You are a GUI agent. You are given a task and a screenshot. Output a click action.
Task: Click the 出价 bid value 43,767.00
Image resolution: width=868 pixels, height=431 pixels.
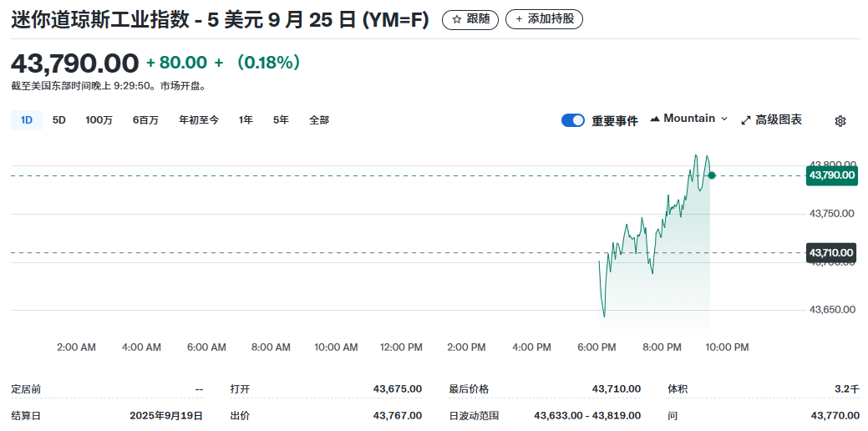pos(398,415)
